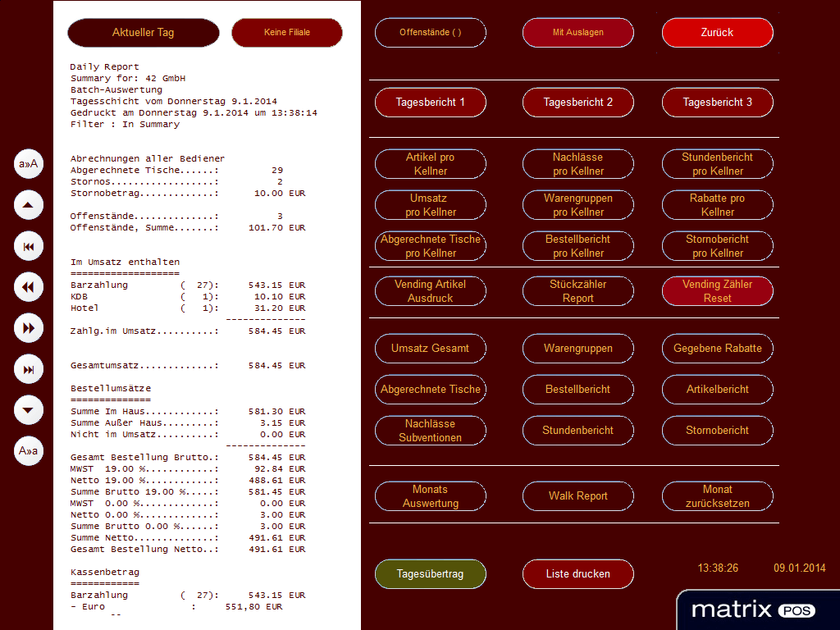Toggle the Keine Filiale selector

[x=287, y=33]
